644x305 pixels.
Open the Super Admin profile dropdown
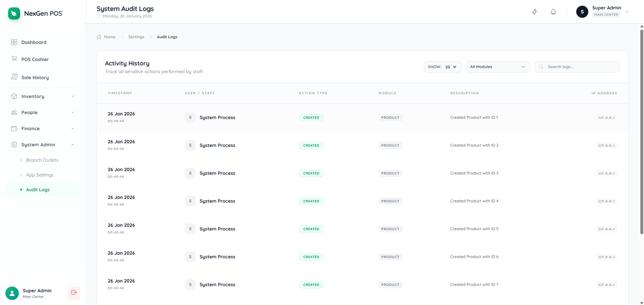627,12
